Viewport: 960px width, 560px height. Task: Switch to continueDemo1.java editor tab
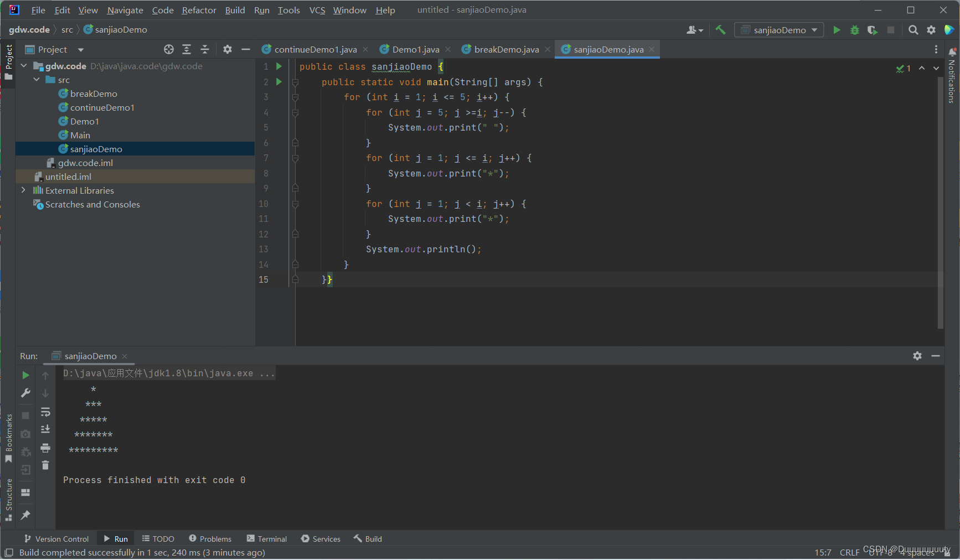click(315, 49)
